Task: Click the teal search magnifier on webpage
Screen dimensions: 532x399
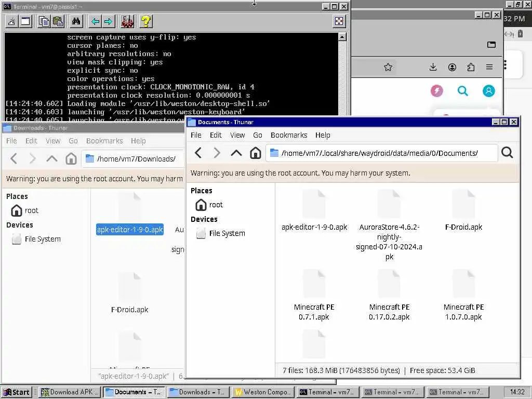Action: [x=462, y=91]
